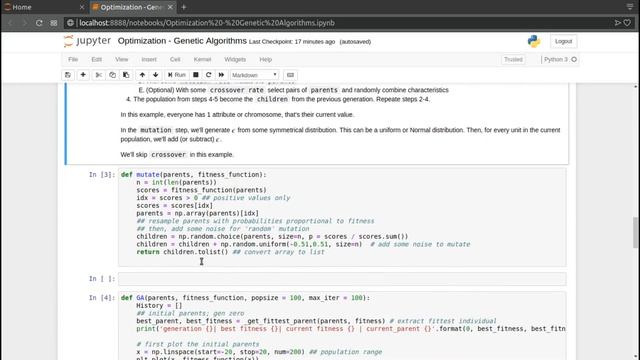The height and width of the screenshot is (360, 640).
Task: Insert a cell below with plus icon
Action: pyautogui.click(x=83, y=75)
